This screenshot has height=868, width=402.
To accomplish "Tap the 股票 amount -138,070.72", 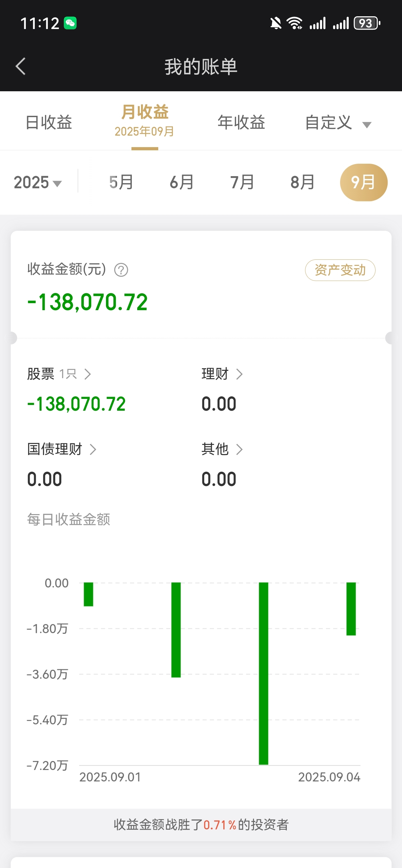I will (x=77, y=404).
